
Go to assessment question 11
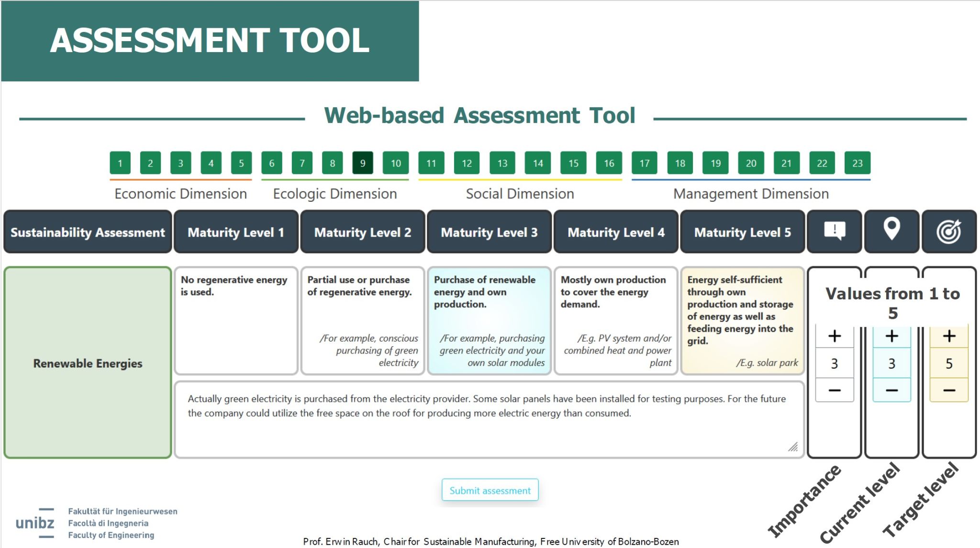[x=431, y=163]
